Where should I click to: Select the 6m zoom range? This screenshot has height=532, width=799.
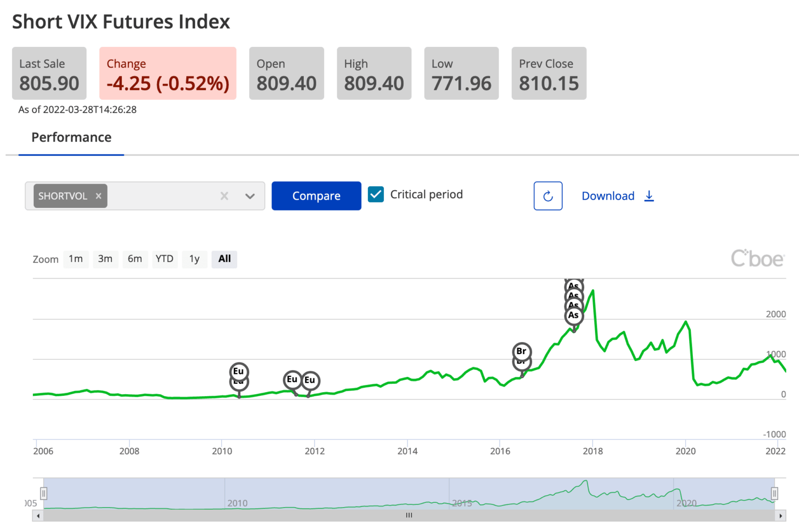coord(135,258)
